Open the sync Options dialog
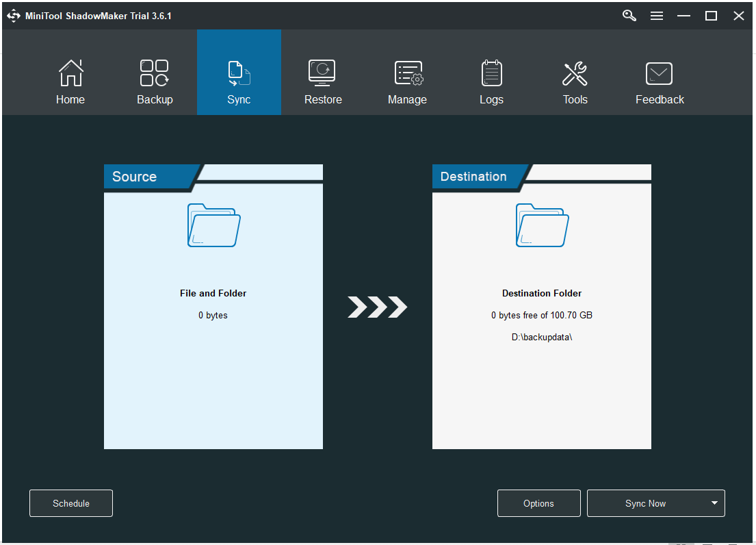756x545 pixels. click(538, 503)
